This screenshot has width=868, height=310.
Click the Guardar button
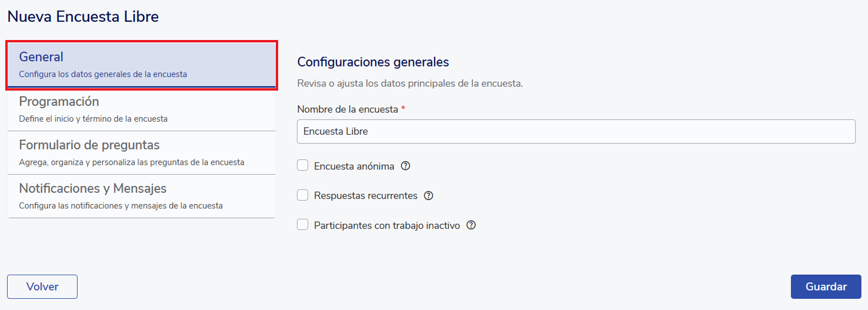[x=826, y=286]
